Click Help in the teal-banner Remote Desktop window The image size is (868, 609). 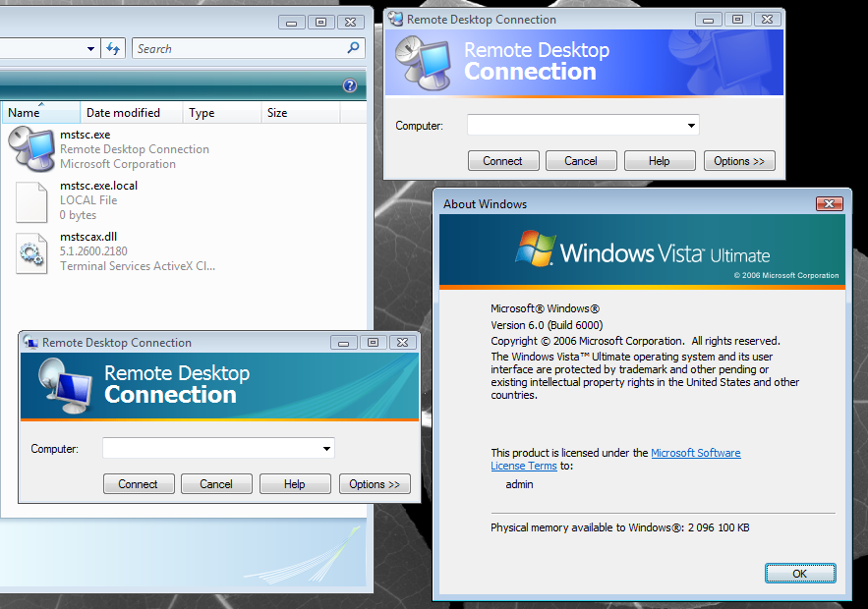[295, 484]
